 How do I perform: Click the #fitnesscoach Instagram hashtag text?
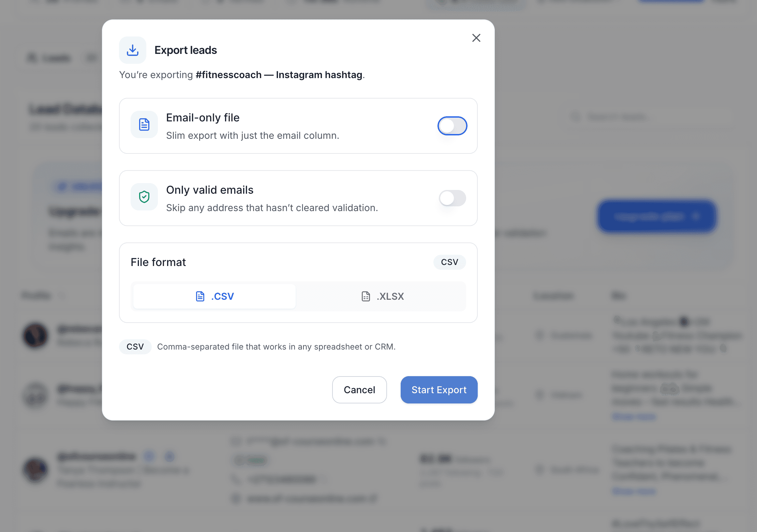click(279, 75)
